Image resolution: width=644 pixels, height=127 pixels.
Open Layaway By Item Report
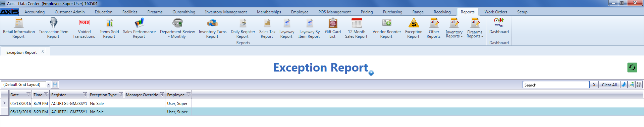point(309,28)
